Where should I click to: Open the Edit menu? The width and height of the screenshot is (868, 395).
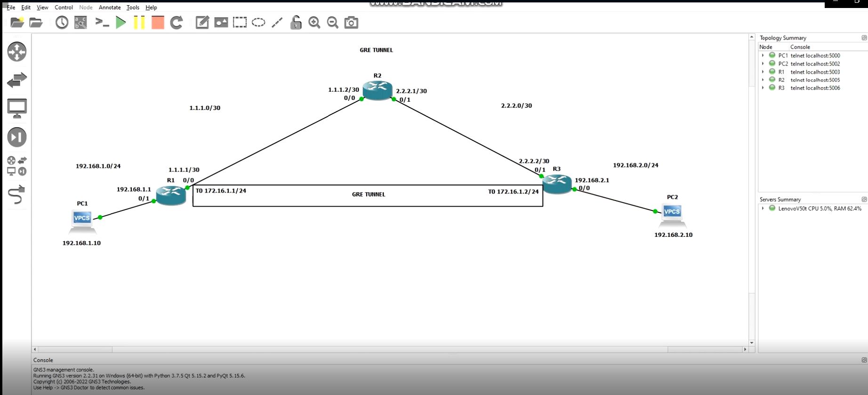(26, 8)
